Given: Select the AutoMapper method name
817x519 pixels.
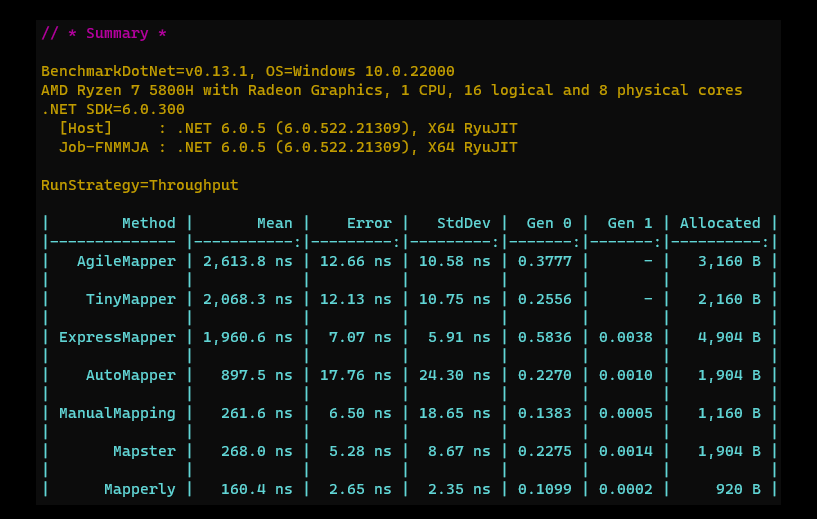Looking at the screenshot, I should (x=131, y=375).
